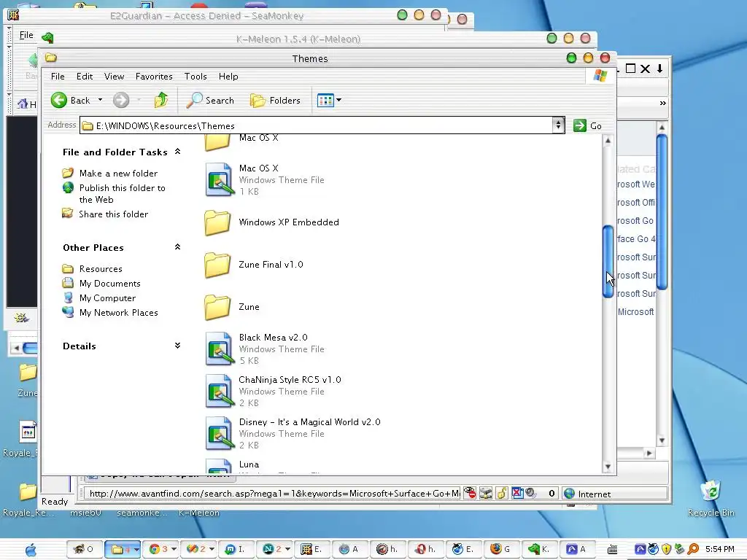Click the keyboard icon on taskbar

click(613, 550)
